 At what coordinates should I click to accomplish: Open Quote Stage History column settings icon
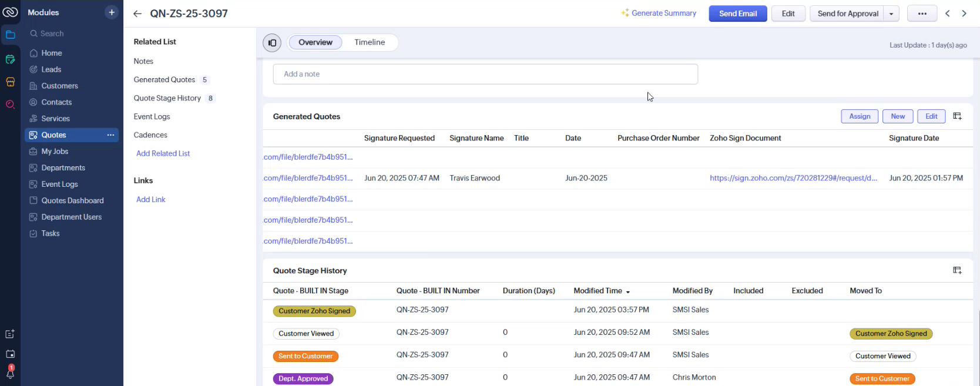[957, 270]
